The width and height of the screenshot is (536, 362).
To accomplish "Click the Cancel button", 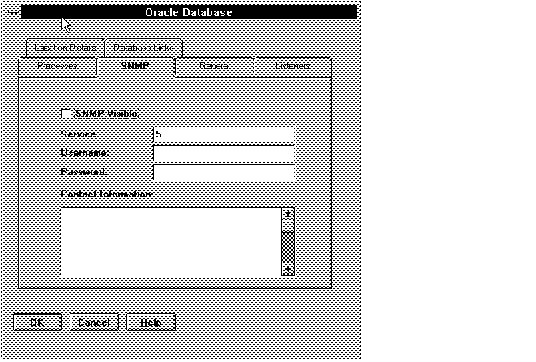I will tap(94, 322).
